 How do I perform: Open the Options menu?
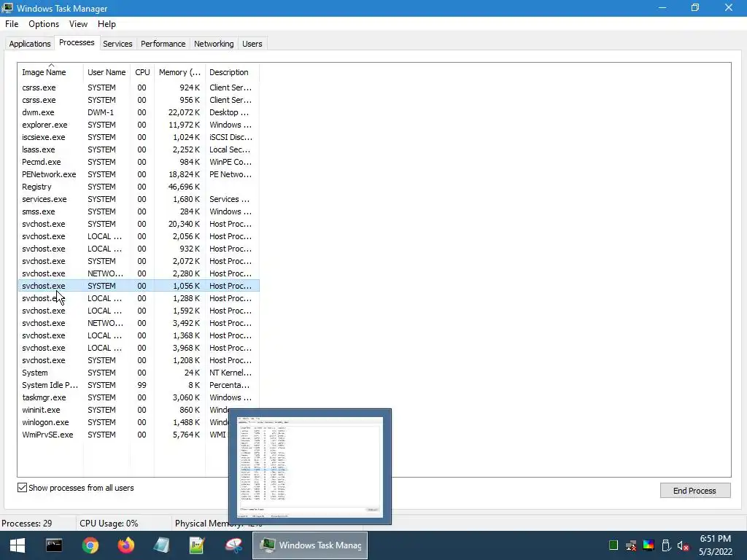(44, 24)
